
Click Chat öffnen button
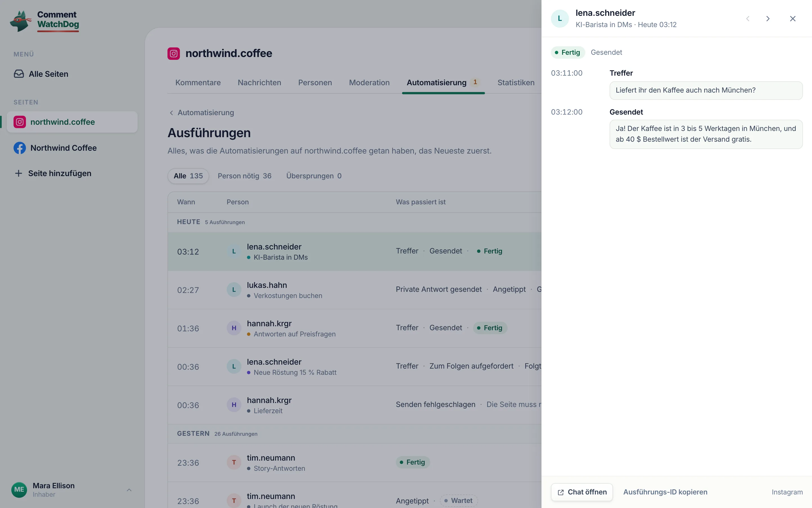tap(582, 492)
